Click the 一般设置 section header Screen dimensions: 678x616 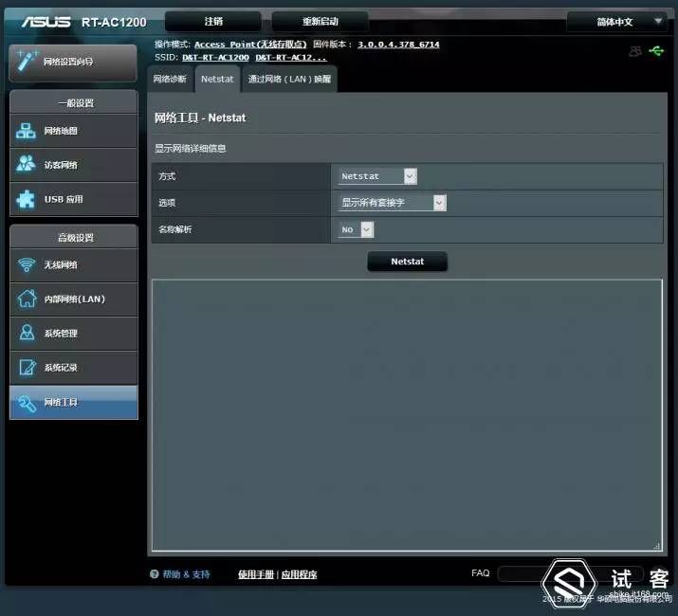click(74, 103)
